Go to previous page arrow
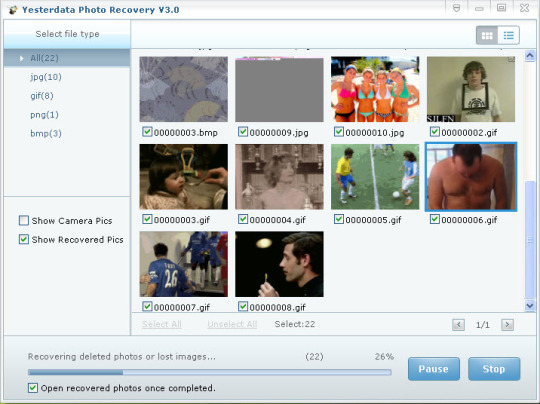Viewport: 540px width, 404px height. tap(458, 324)
